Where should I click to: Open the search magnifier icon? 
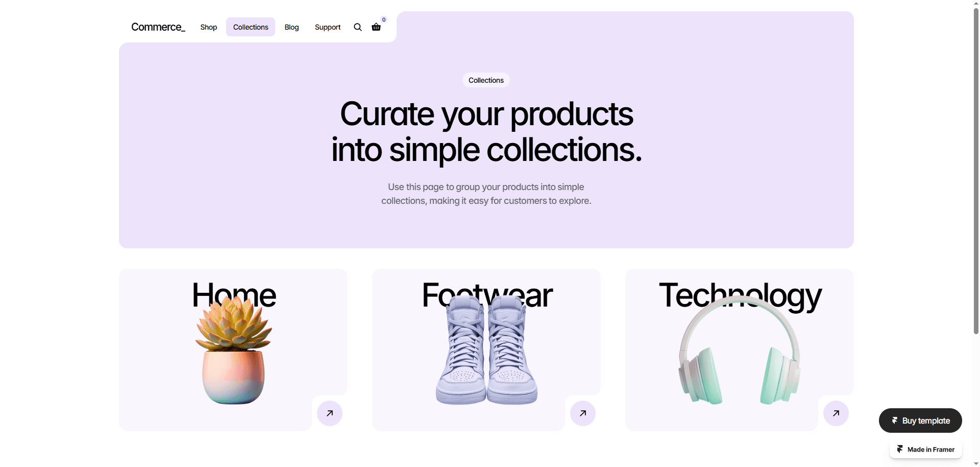tap(358, 27)
